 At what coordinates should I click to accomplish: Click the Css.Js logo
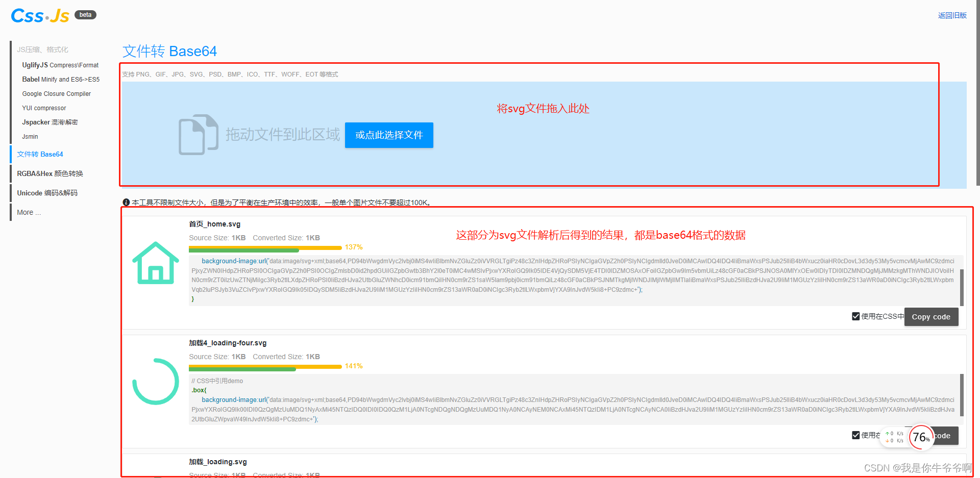click(x=40, y=16)
